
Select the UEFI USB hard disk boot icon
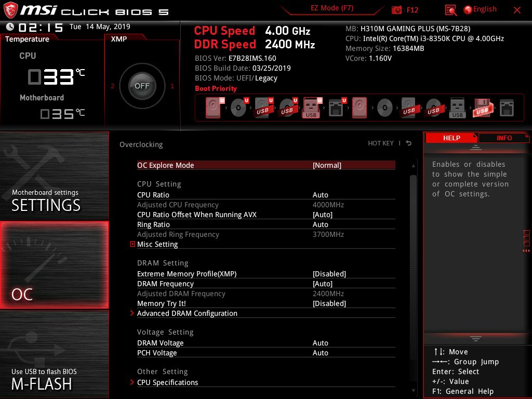click(263, 108)
